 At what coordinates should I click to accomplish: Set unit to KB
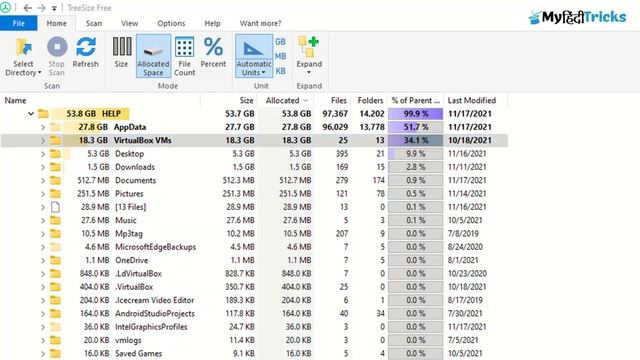pos(280,71)
